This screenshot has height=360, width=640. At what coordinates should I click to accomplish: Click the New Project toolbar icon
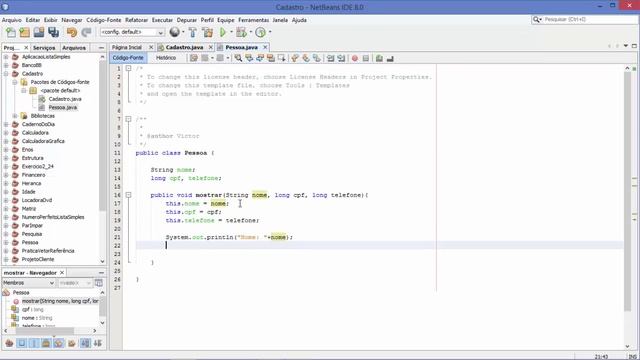[x=24, y=32]
